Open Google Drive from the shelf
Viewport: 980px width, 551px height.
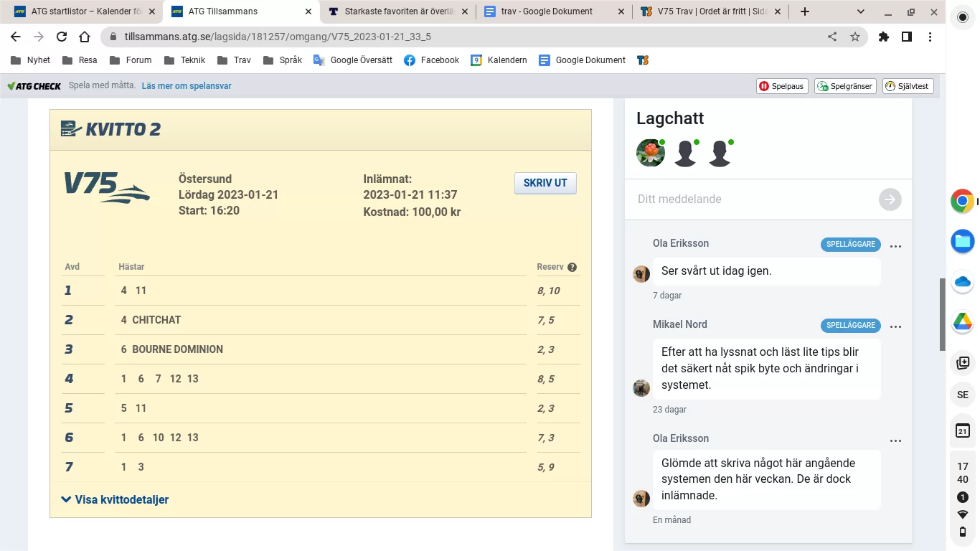(x=962, y=322)
